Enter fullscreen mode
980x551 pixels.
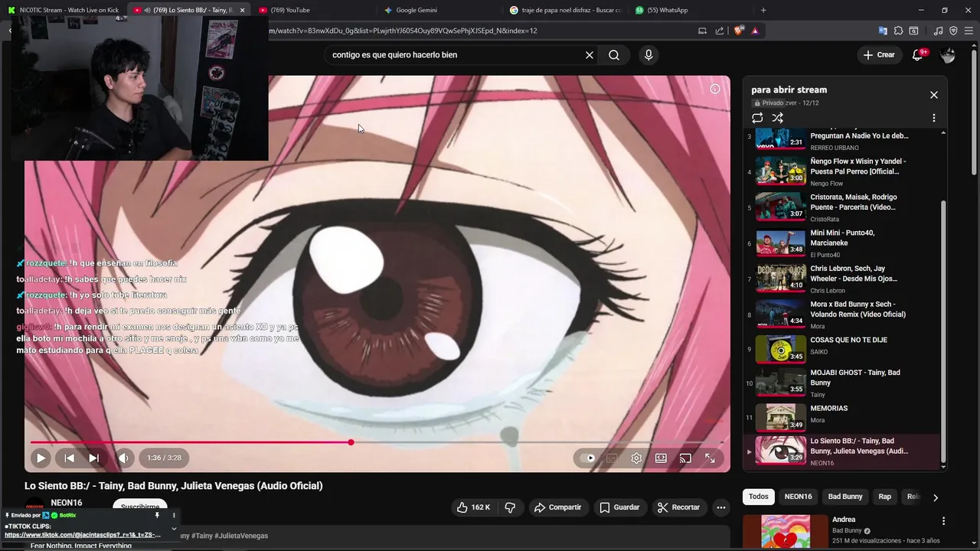click(710, 458)
